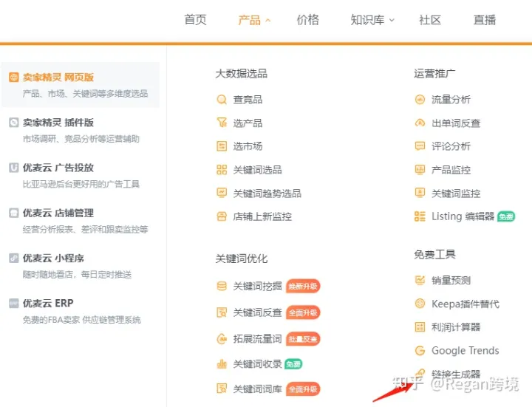Click the 店铺上新监控 store icon
The width and height of the screenshot is (532, 407).
[222, 216]
